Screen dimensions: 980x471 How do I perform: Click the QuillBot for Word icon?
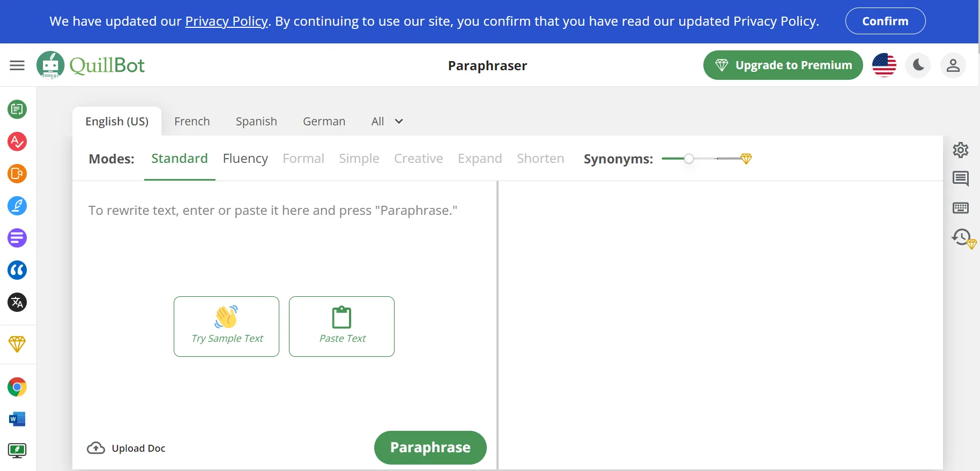(x=17, y=419)
